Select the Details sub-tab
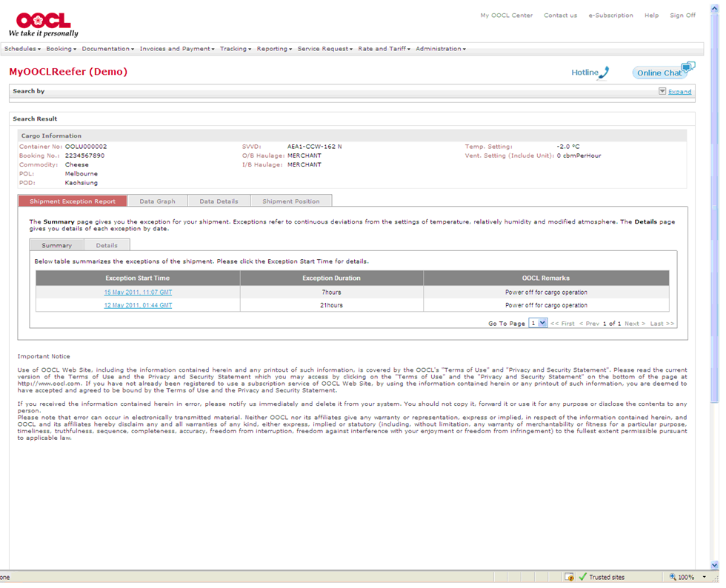 click(x=107, y=245)
